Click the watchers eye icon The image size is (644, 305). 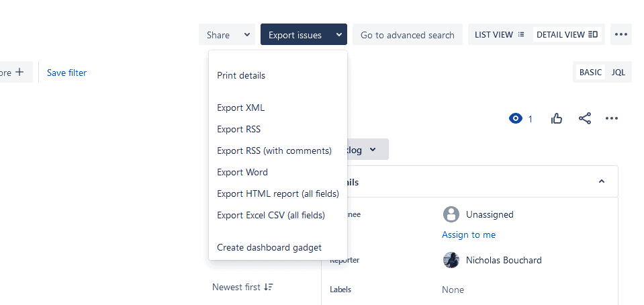pyautogui.click(x=516, y=119)
